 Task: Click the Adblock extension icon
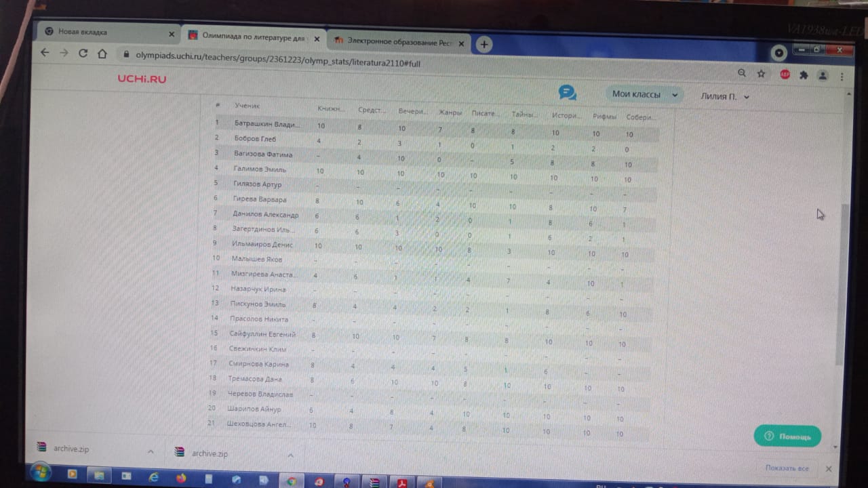click(785, 75)
